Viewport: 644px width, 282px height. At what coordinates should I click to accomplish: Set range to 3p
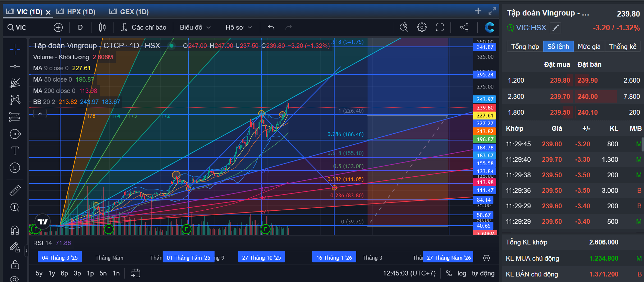click(77, 273)
